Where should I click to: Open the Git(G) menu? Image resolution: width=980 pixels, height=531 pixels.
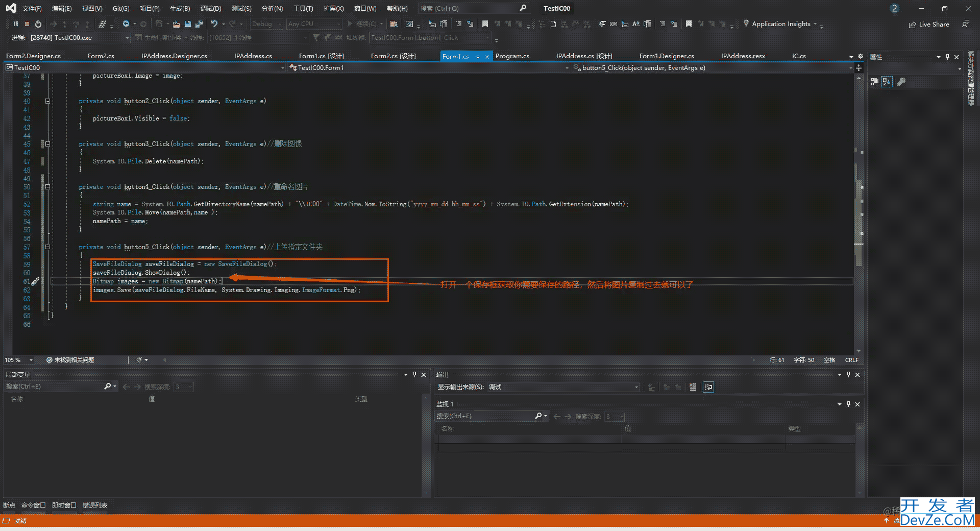(x=121, y=8)
